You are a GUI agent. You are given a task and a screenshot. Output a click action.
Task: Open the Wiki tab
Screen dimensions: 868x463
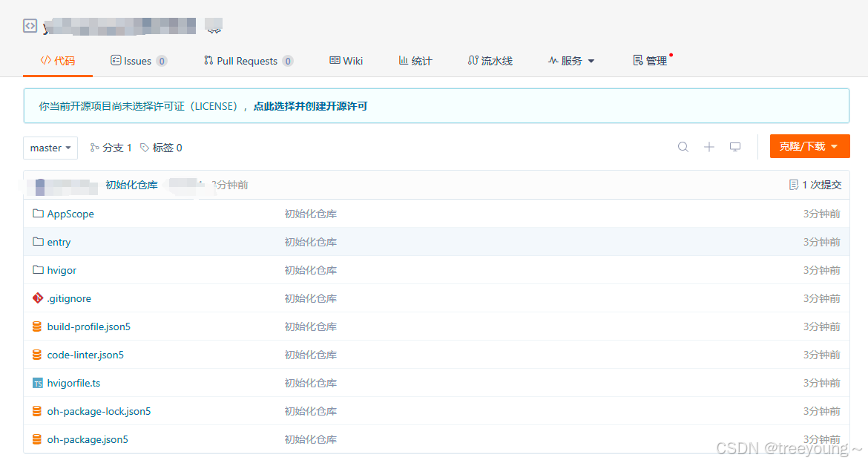click(346, 61)
